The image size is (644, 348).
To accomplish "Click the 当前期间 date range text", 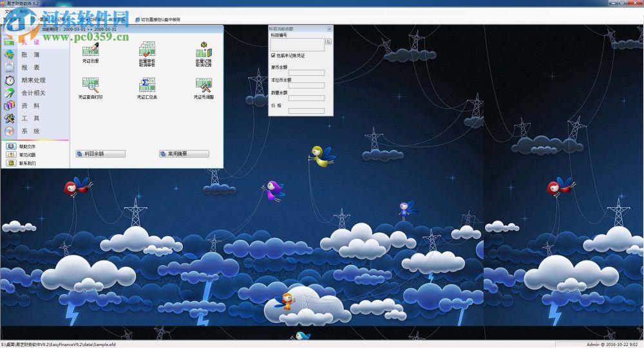I will (x=79, y=30).
